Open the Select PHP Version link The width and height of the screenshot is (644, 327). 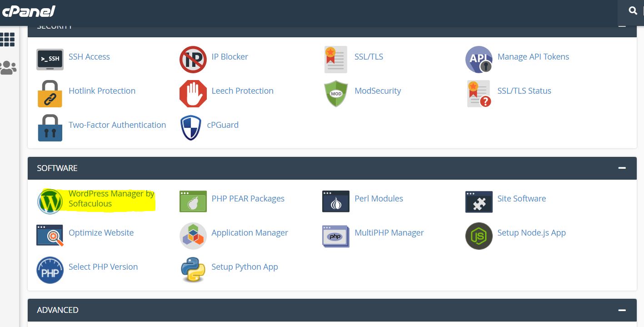pos(103,267)
